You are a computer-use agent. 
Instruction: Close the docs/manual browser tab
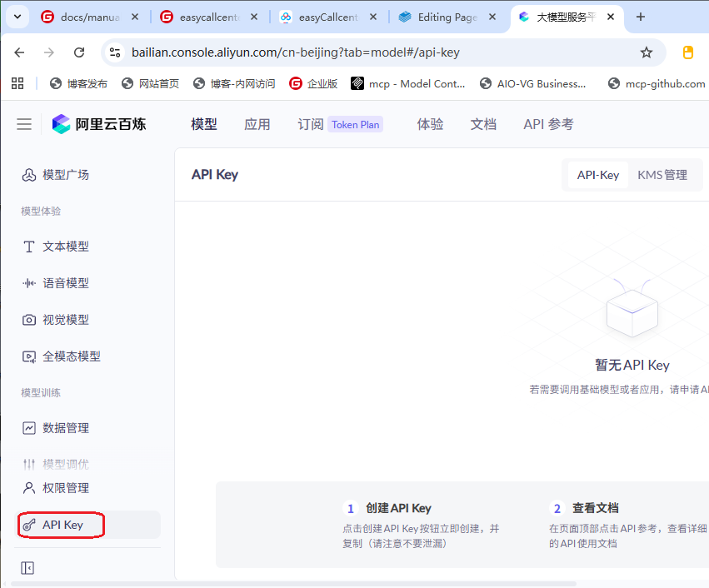(135, 17)
